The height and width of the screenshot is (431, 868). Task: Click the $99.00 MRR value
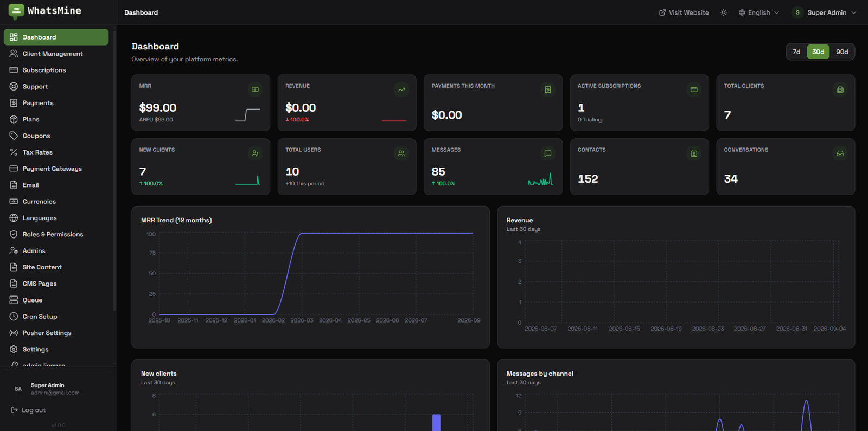click(x=158, y=108)
